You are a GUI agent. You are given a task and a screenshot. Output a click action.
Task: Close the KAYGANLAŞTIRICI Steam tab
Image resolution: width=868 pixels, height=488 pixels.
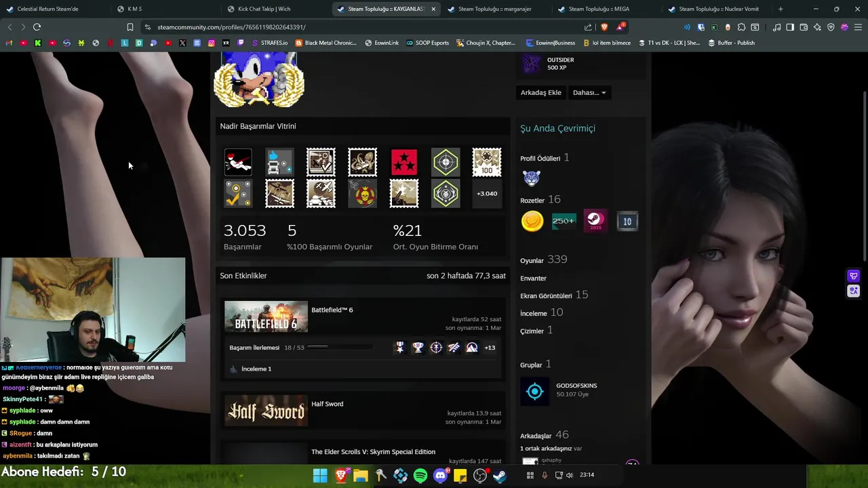pyautogui.click(x=433, y=9)
